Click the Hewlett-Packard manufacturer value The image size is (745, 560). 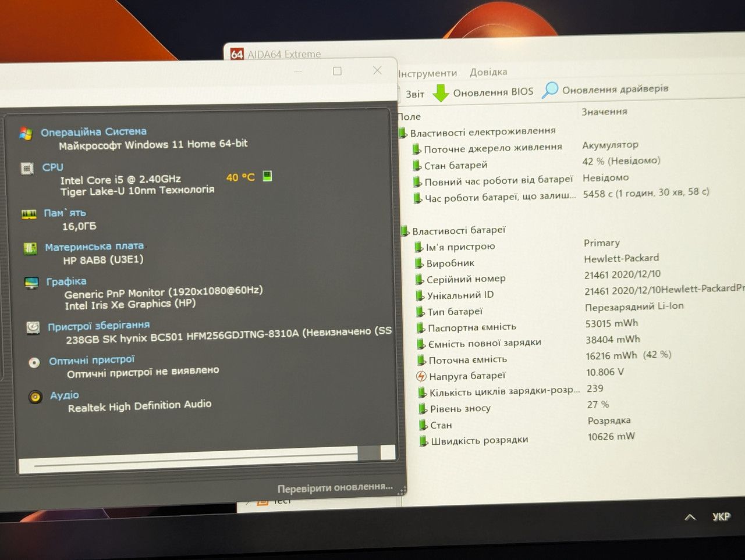point(622,258)
